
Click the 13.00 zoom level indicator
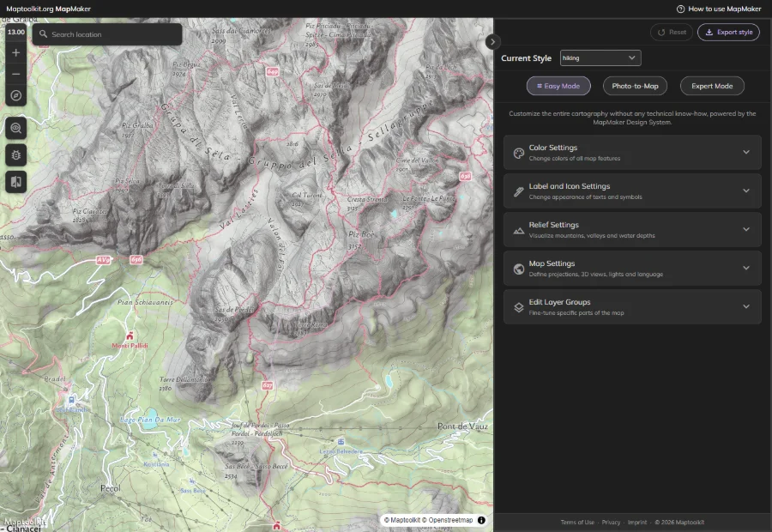click(15, 32)
